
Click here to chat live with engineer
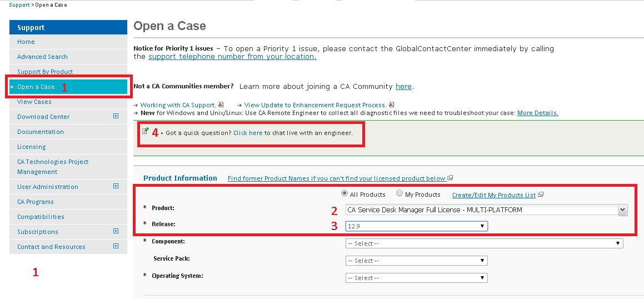tap(248, 133)
